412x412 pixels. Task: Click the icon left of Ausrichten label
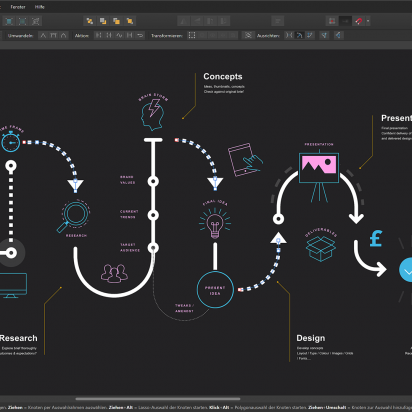click(248, 35)
